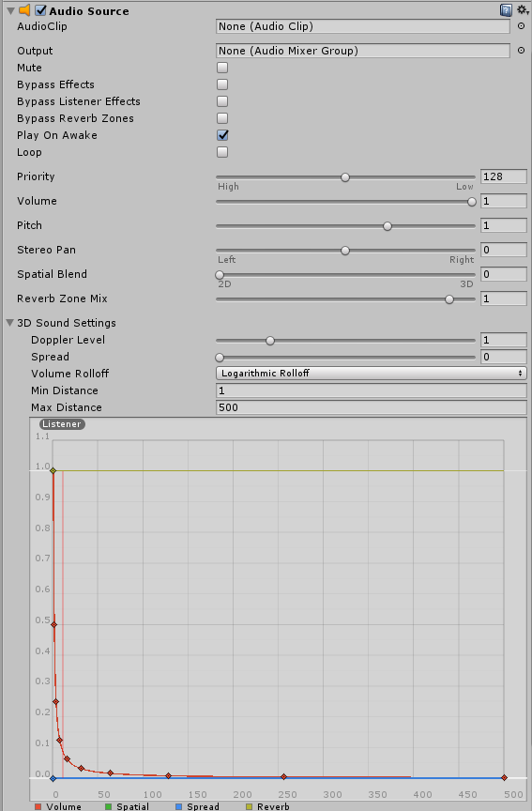Select the Volume curve key at 0.5
Screen dimensions: 532x811
click(53, 625)
